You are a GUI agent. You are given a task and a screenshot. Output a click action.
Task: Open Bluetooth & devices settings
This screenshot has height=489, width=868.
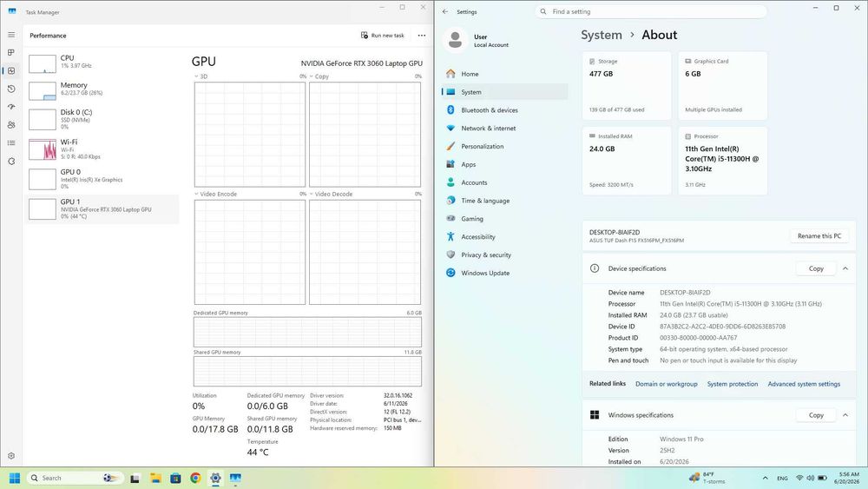coord(505,110)
